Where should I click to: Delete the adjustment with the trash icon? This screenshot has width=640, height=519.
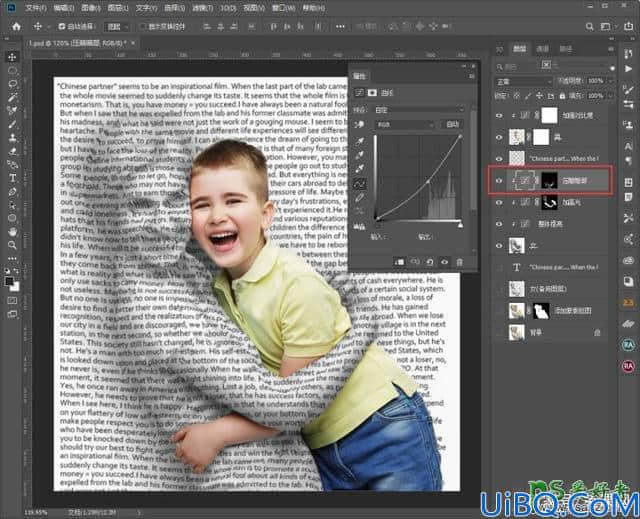pos(460,262)
